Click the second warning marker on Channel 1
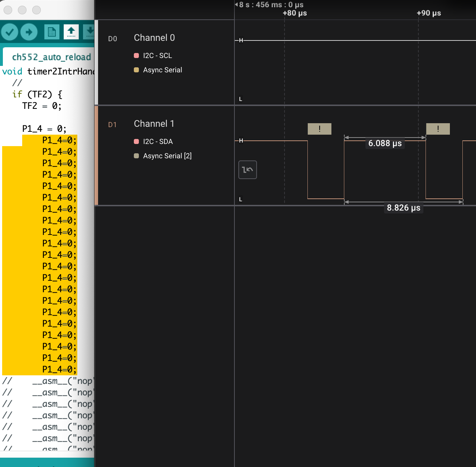The width and height of the screenshot is (476, 467). (438, 129)
